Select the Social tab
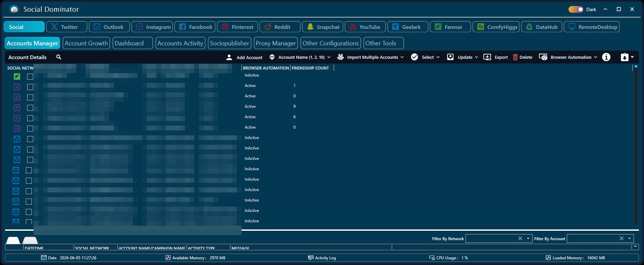Viewport: 644px width, 265px height. (x=24, y=27)
